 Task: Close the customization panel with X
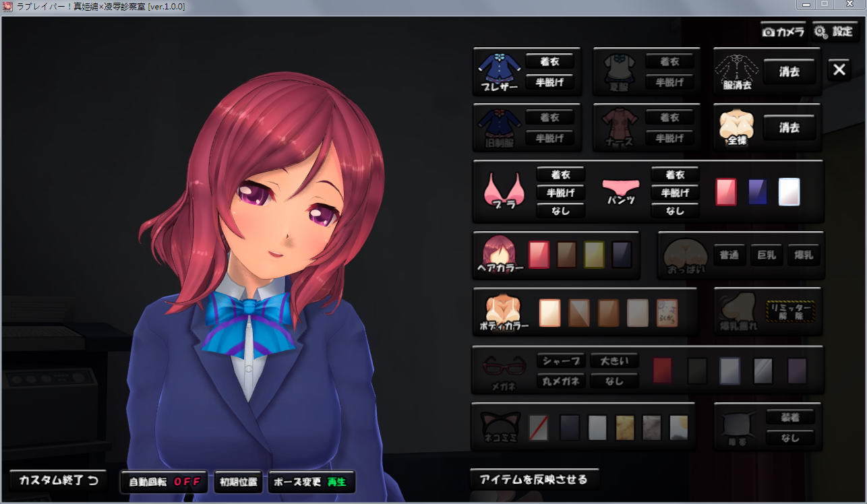coord(839,70)
